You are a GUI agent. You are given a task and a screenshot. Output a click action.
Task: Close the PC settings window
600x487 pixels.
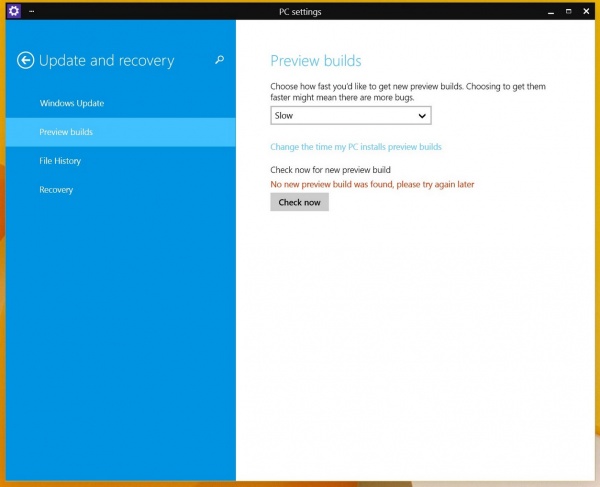point(586,11)
